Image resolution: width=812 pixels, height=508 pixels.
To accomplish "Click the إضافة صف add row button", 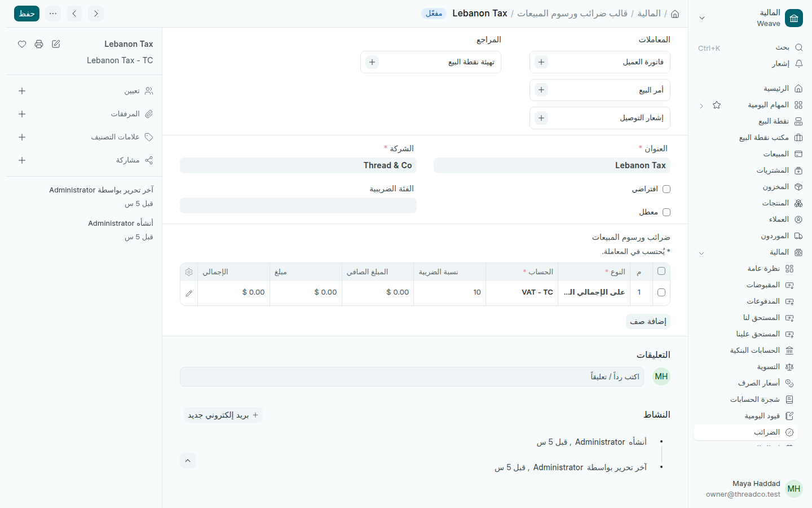I will pyautogui.click(x=648, y=321).
